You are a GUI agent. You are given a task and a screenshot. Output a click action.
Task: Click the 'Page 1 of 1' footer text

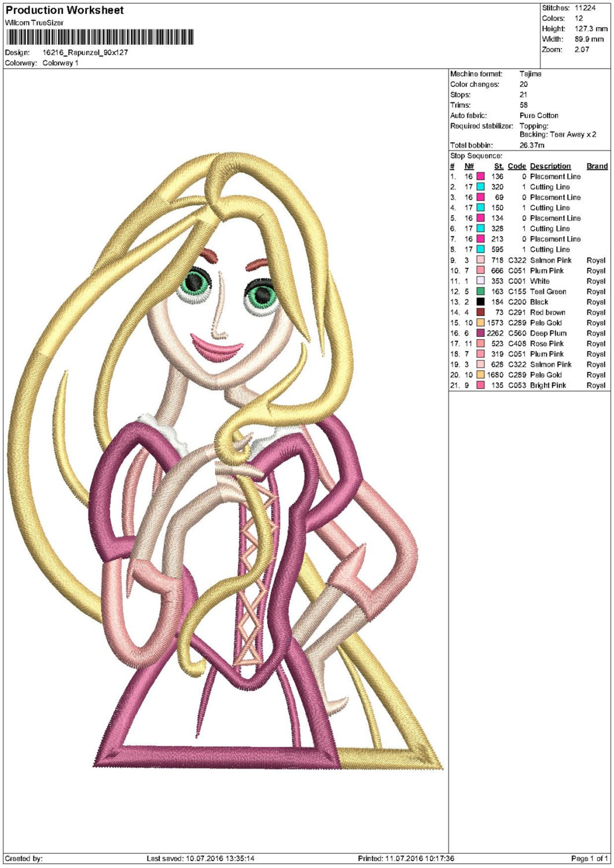click(590, 858)
